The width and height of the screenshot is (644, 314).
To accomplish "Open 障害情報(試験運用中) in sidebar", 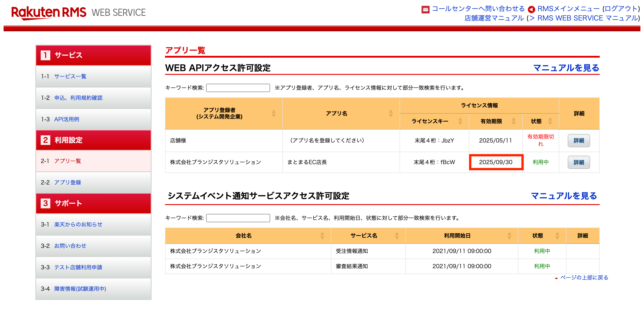I will (x=80, y=289).
